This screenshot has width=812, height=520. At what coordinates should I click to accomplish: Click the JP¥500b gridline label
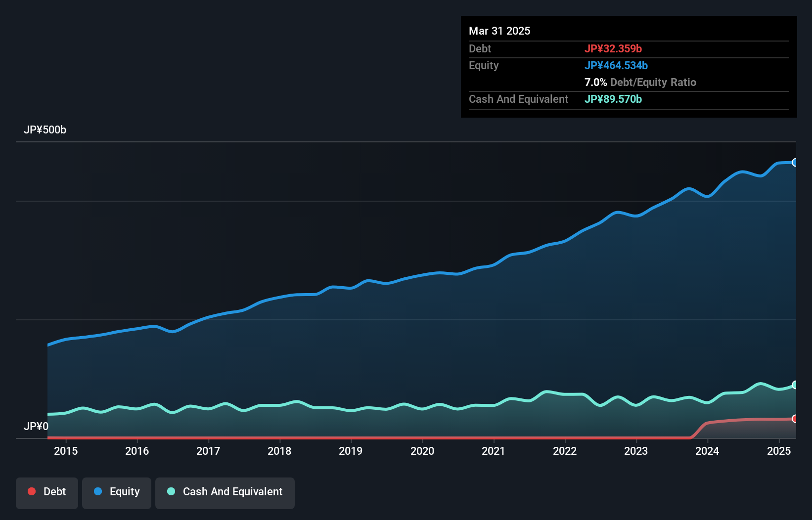(45, 130)
